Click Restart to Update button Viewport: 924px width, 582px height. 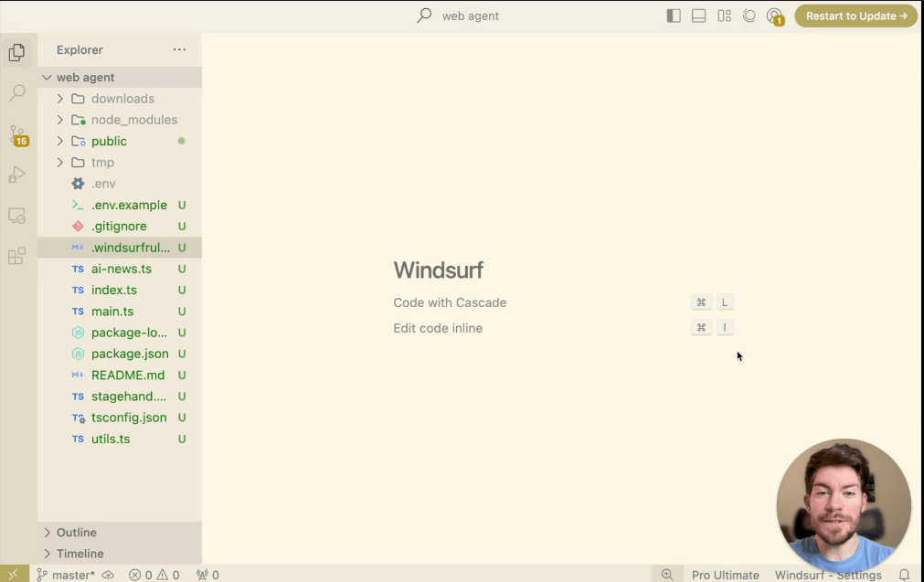[856, 16]
